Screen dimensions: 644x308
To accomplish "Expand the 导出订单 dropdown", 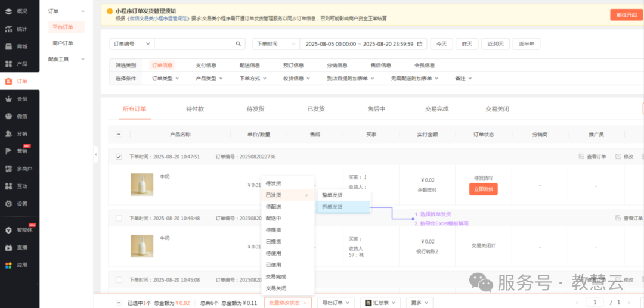I will [336, 303].
